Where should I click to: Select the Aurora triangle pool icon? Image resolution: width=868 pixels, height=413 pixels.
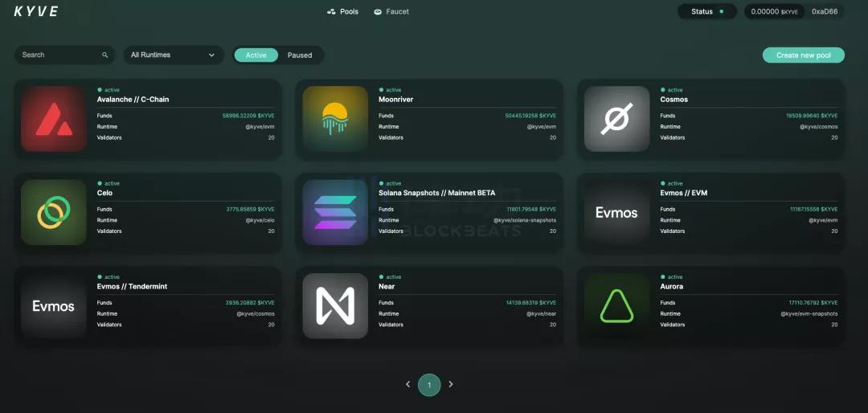[x=616, y=305]
